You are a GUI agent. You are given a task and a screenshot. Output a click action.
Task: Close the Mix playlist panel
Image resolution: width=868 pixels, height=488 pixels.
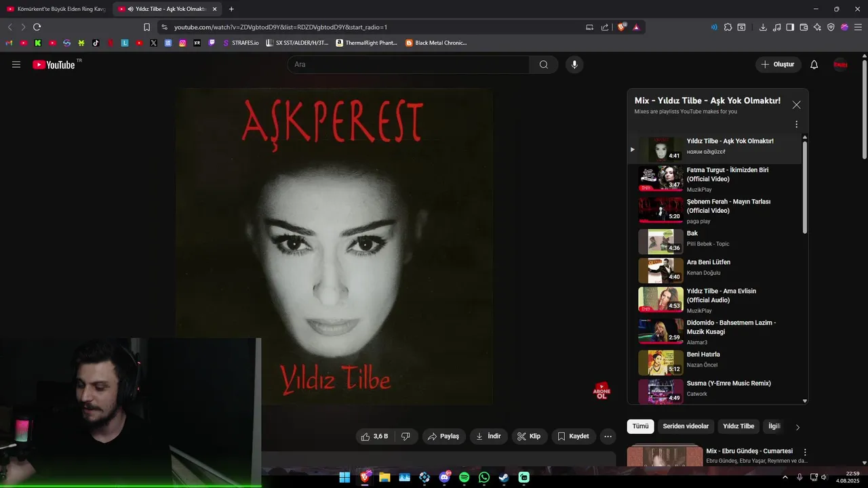tap(796, 105)
